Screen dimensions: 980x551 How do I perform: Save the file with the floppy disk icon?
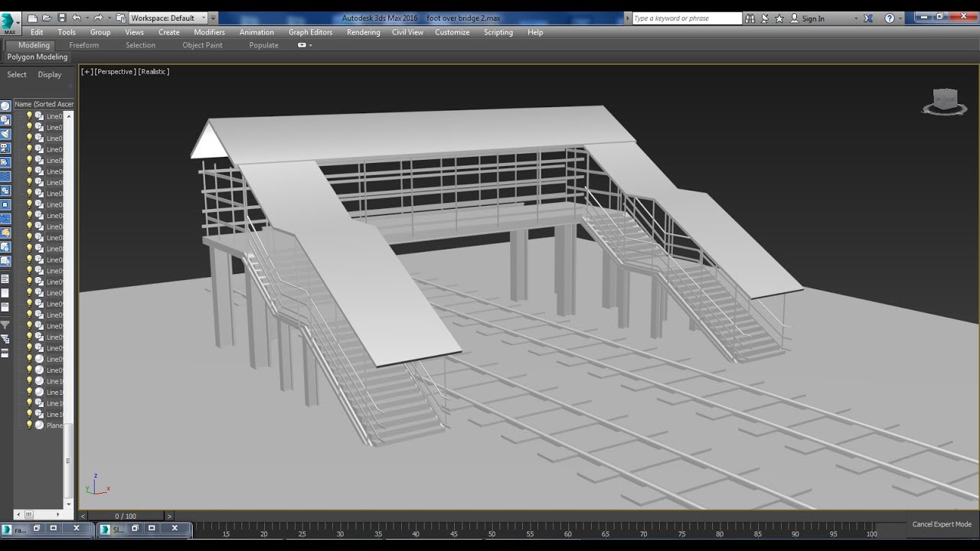[62, 18]
